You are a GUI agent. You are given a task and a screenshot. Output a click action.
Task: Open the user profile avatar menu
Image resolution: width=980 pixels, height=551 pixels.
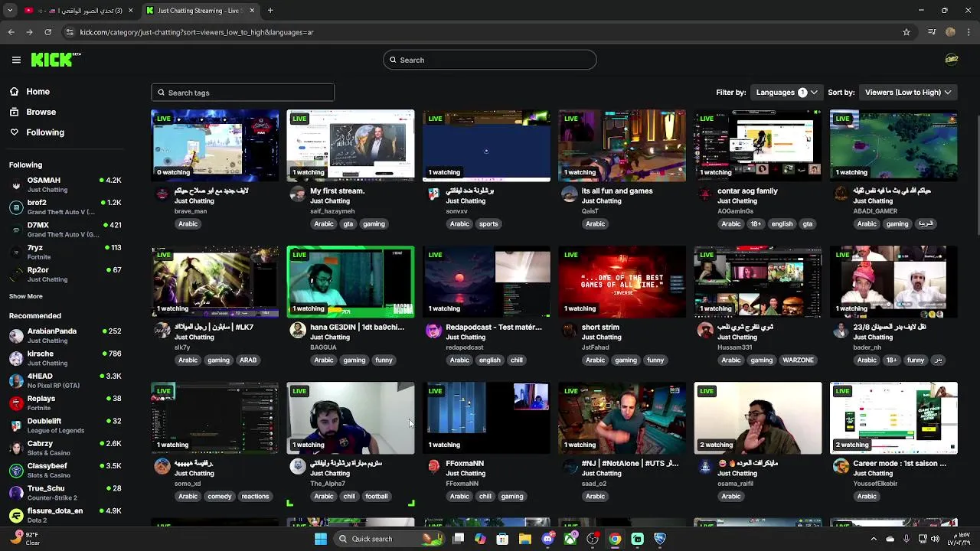952,60
